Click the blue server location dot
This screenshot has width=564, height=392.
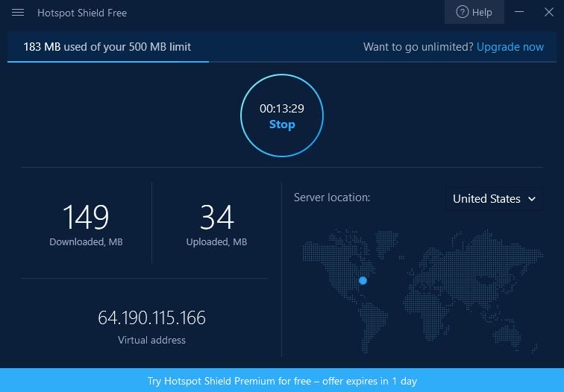[x=363, y=281]
